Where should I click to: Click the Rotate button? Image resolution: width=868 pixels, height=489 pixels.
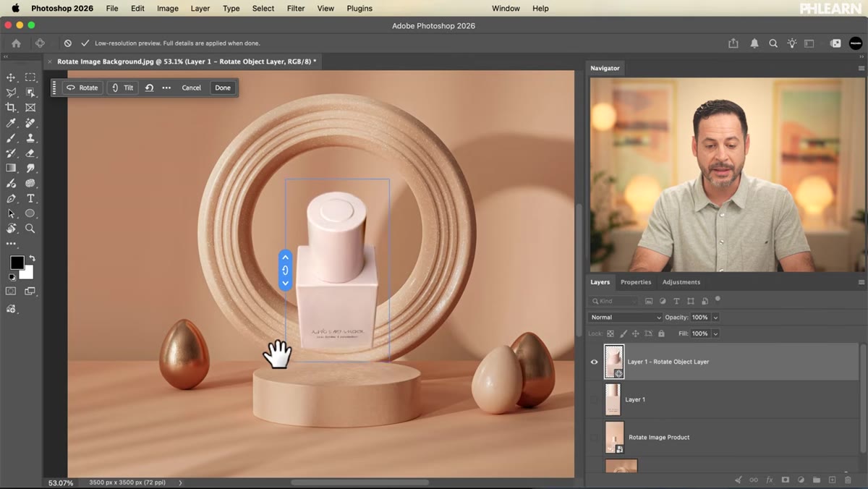(82, 88)
